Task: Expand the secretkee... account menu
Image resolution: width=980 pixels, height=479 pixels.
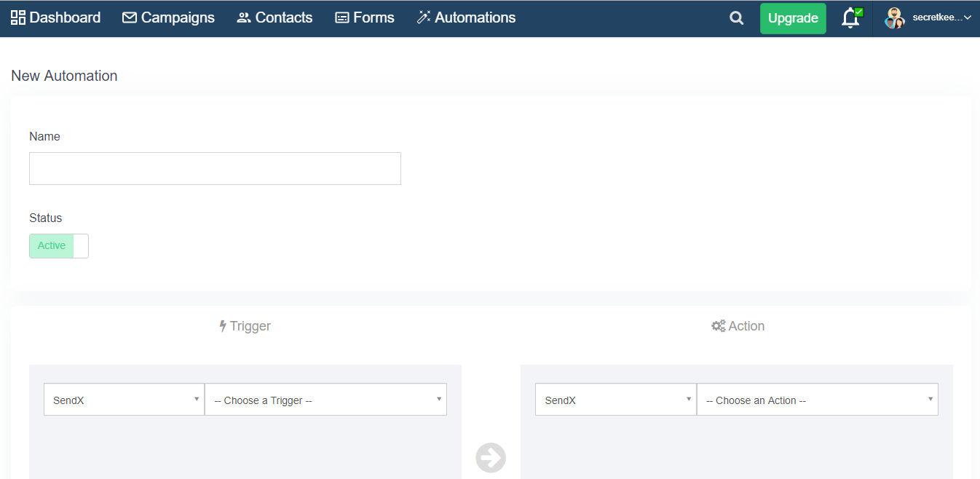Action: (x=942, y=17)
